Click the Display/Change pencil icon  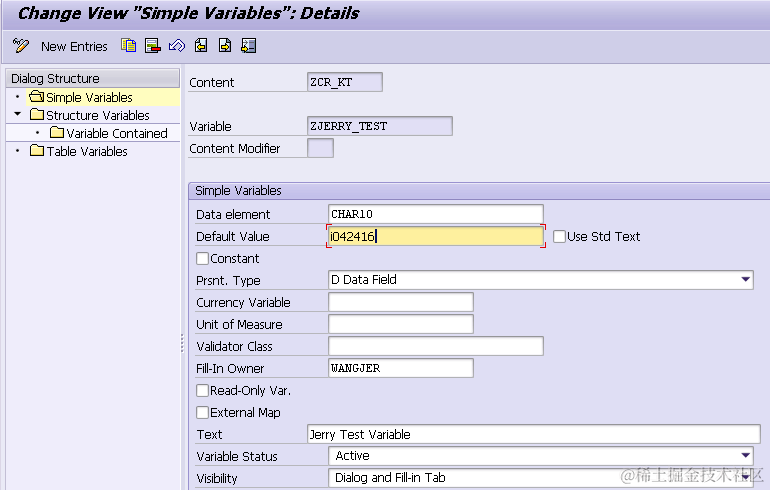tap(21, 46)
